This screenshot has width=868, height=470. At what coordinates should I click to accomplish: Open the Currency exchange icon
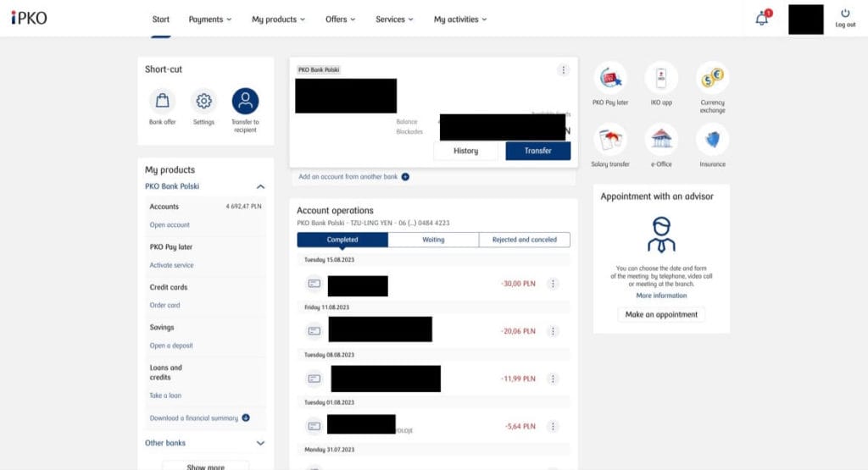712,78
